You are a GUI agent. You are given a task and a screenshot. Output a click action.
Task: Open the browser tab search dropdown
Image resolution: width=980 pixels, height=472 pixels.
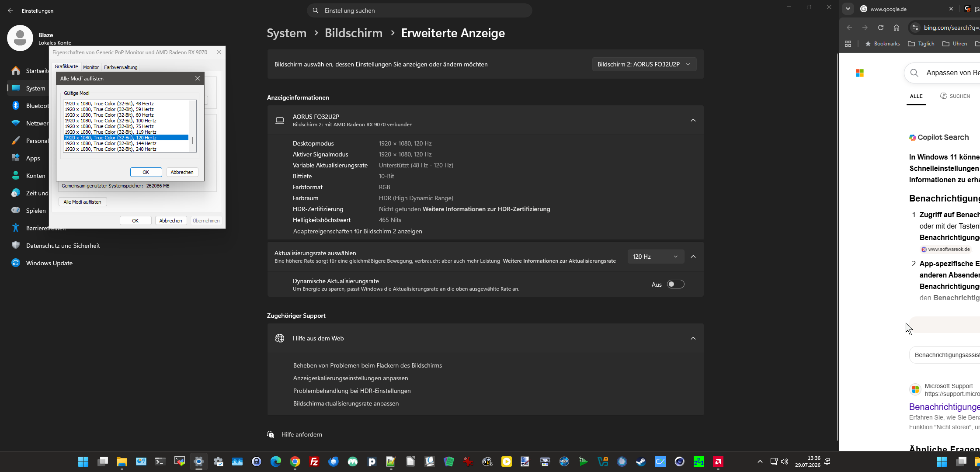point(848,9)
